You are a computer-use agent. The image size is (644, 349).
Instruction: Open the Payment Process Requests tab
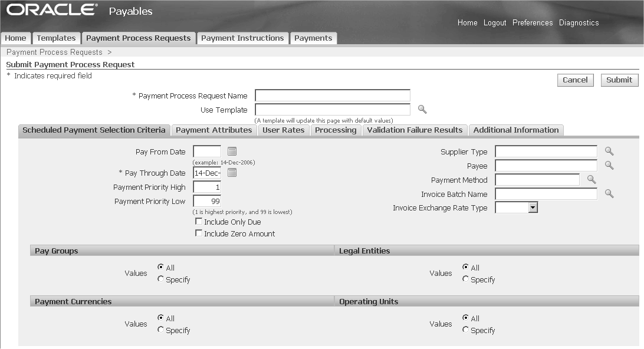click(x=139, y=38)
